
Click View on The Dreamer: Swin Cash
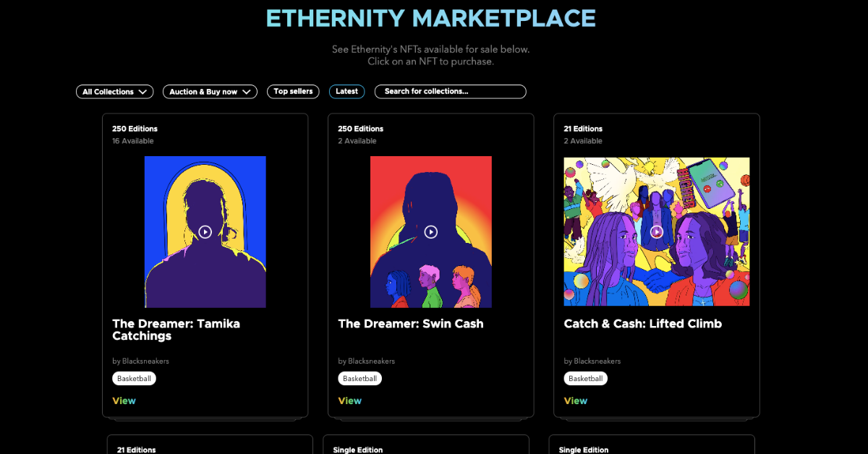point(349,401)
